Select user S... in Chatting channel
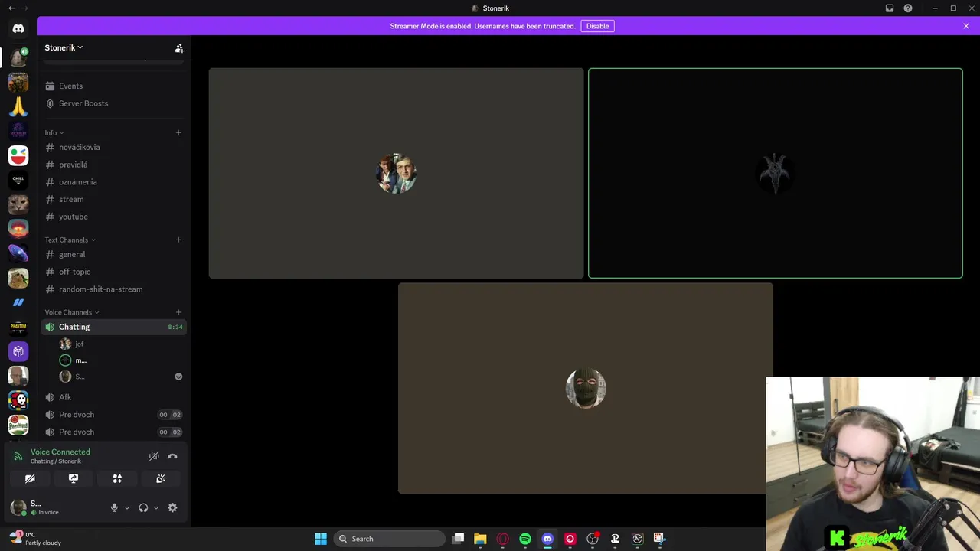This screenshot has width=980, height=551. 121,377
